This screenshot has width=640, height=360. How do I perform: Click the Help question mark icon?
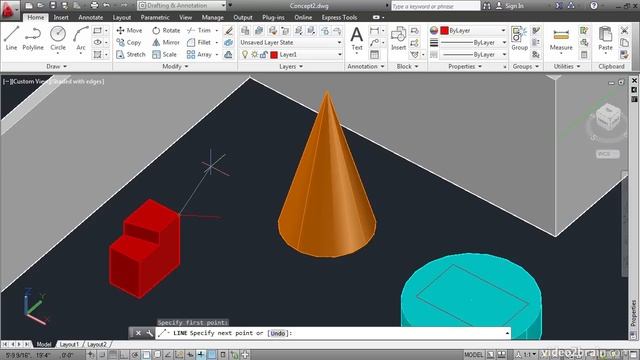594,6
